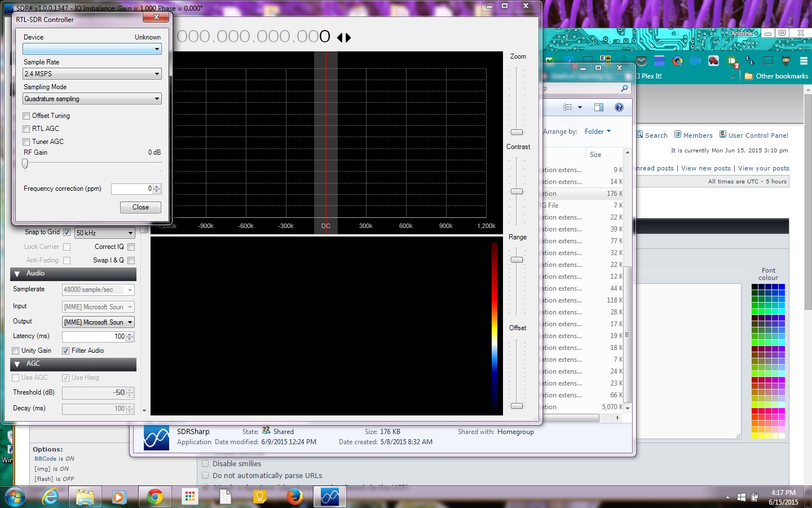Enable the RTL AGC checkbox

(x=27, y=129)
